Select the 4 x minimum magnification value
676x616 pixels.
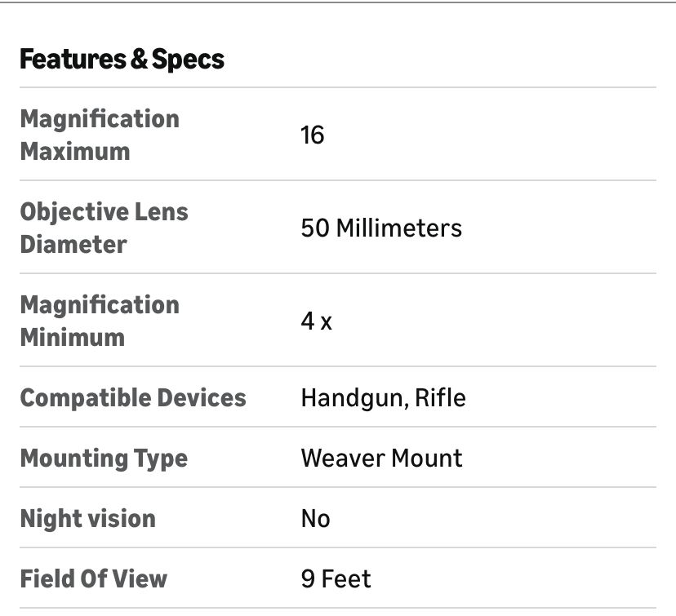(x=317, y=321)
